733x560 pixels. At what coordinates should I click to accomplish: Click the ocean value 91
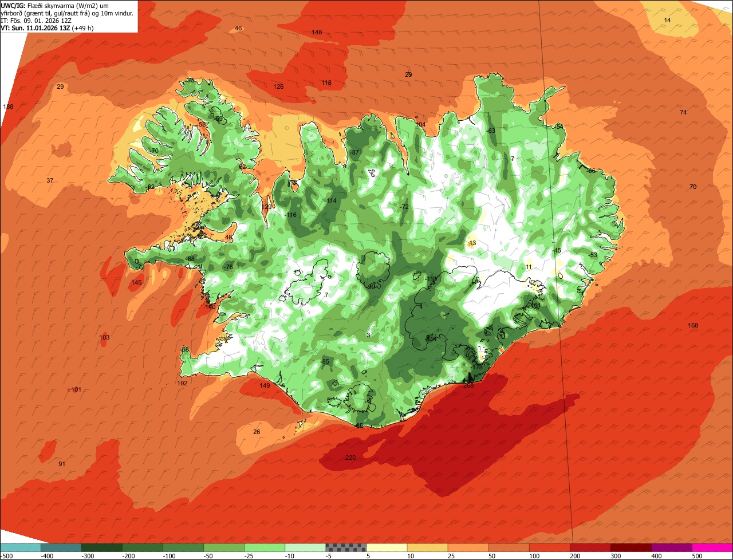pos(62,464)
